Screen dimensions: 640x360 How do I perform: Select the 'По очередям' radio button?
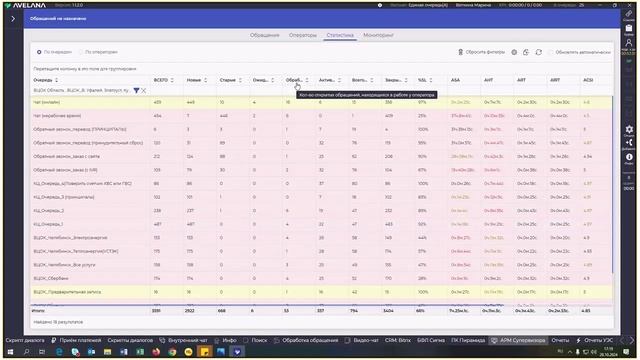pos(39,52)
